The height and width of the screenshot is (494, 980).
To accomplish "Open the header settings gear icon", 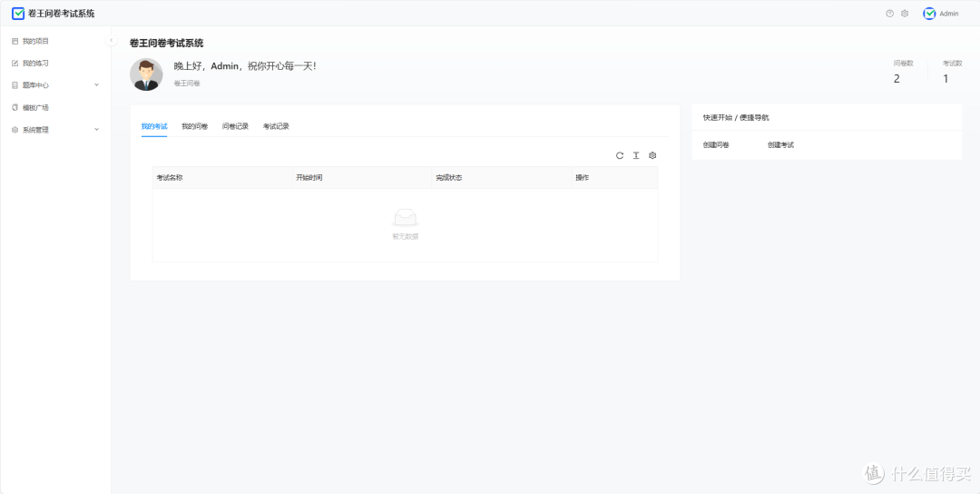I will point(905,13).
